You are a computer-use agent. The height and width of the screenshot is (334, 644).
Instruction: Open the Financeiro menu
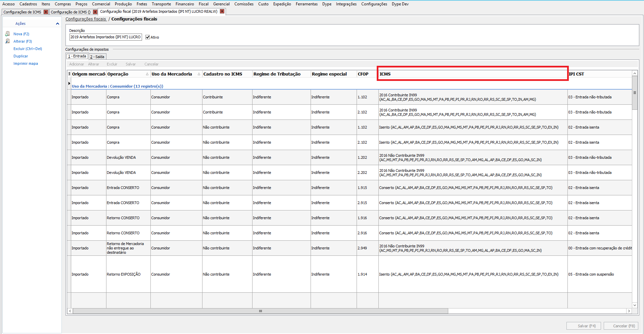[185, 4]
